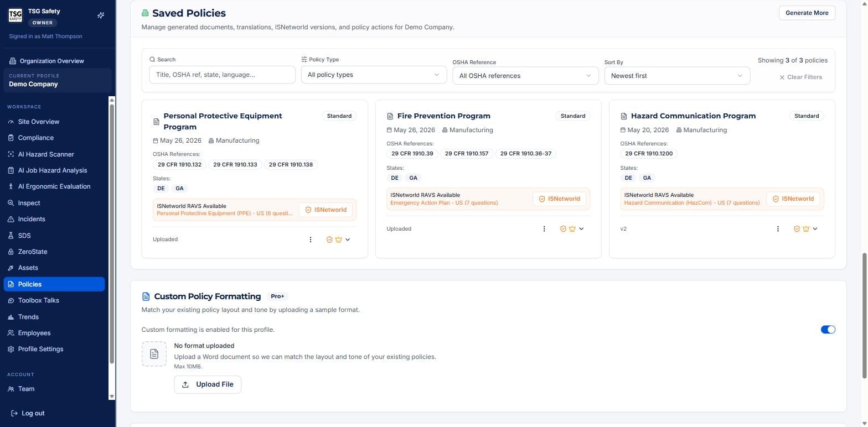The width and height of the screenshot is (868, 427).
Task: Click the Toolbox Talks chat icon
Action: [x=11, y=300]
